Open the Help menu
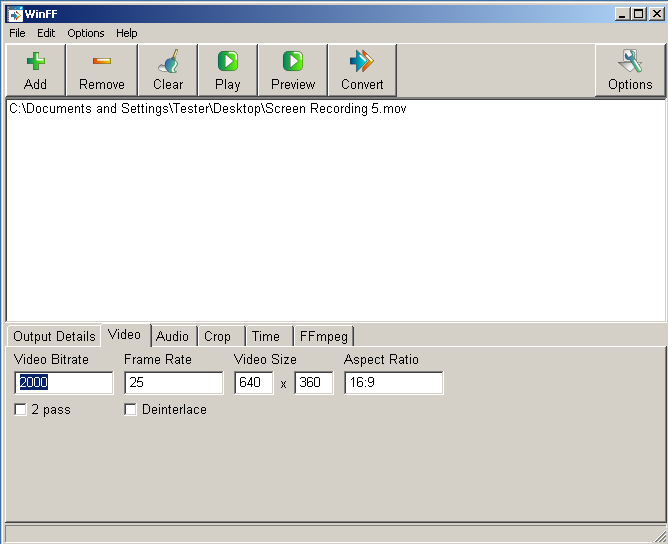The width and height of the screenshot is (668, 544). tap(127, 33)
